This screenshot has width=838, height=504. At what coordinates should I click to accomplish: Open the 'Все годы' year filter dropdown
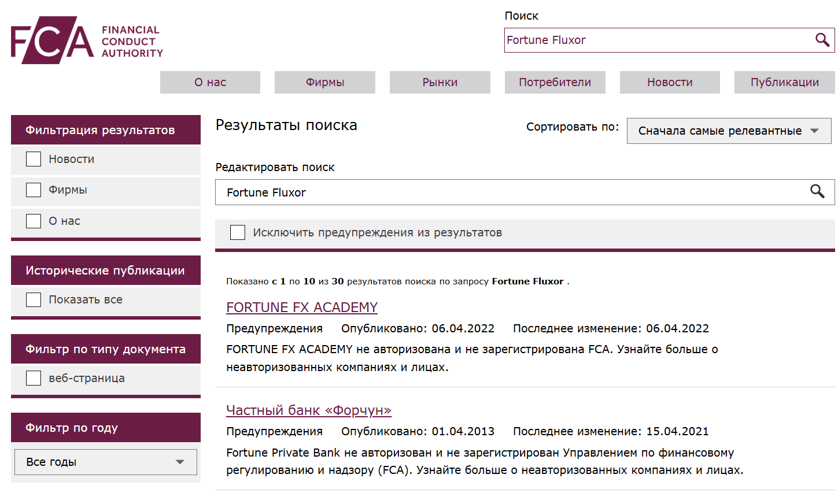(x=105, y=462)
